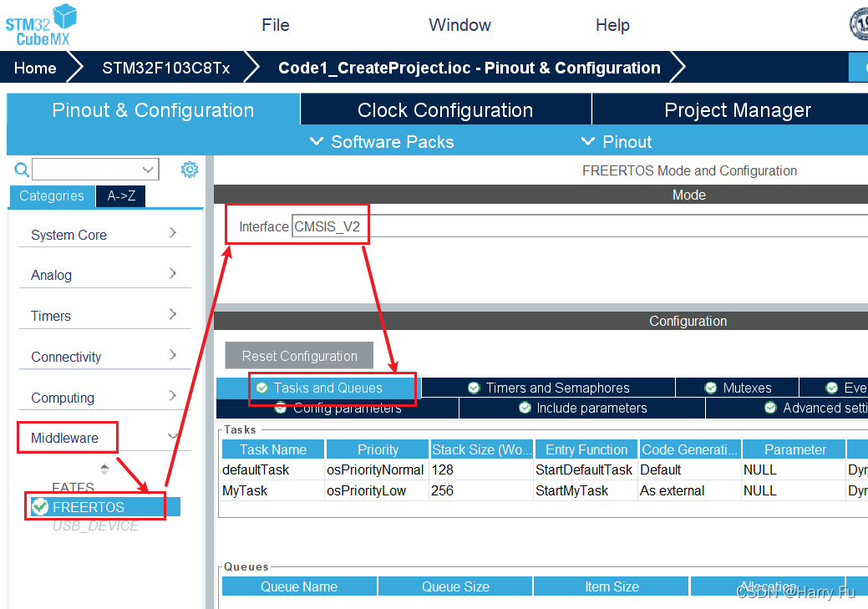Click the check icon on Timers and Semaphores tab
Image resolution: width=868 pixels, height=609 pixels.
[474, 388]
